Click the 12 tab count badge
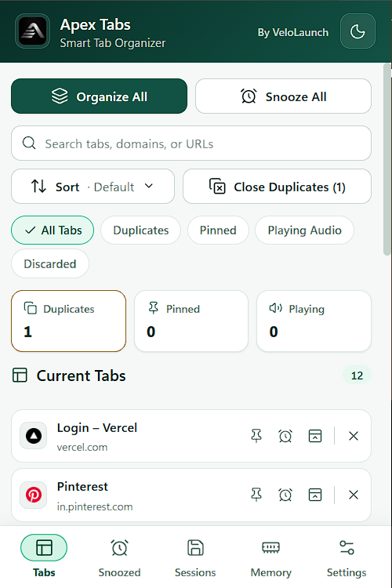Image resolution: width=392 pixels, height=588 pixels. 357,376
